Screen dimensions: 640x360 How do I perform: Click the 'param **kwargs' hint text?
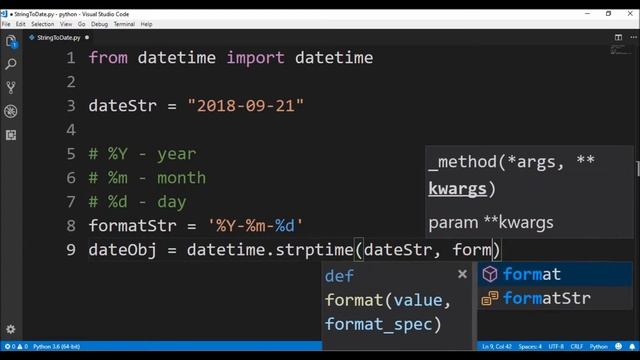(x=491, y=222)
